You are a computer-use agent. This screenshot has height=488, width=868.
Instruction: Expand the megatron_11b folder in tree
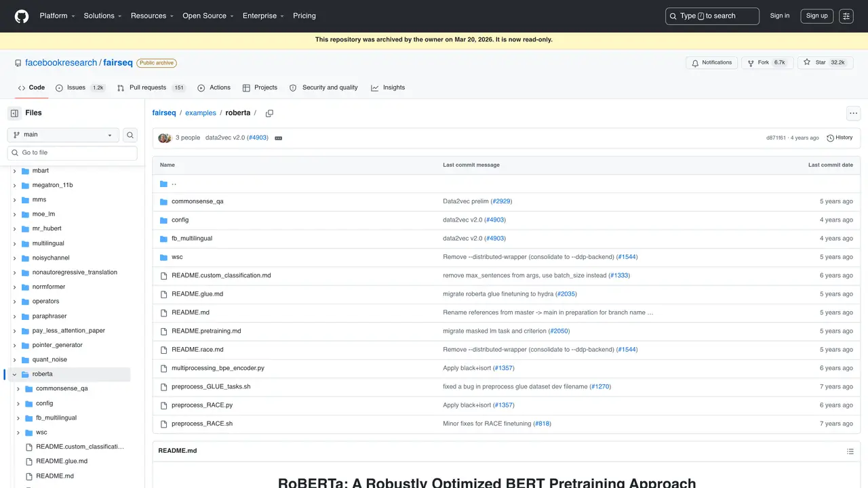pyautogui.click(x=15, y=185)
